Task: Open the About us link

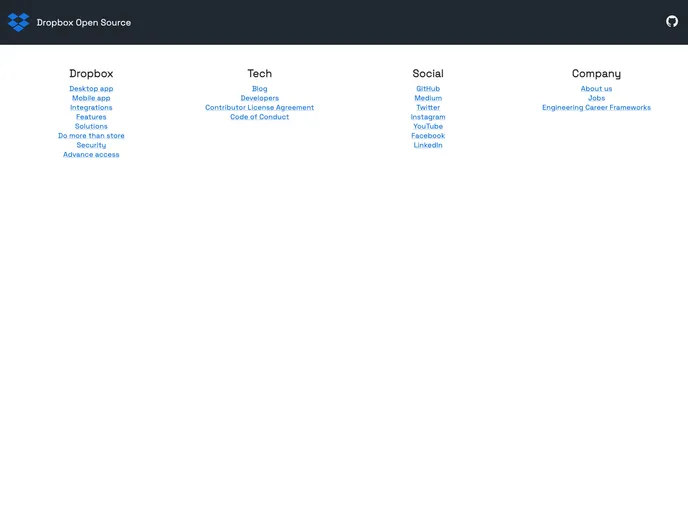Action: click(x=596, y=89)
